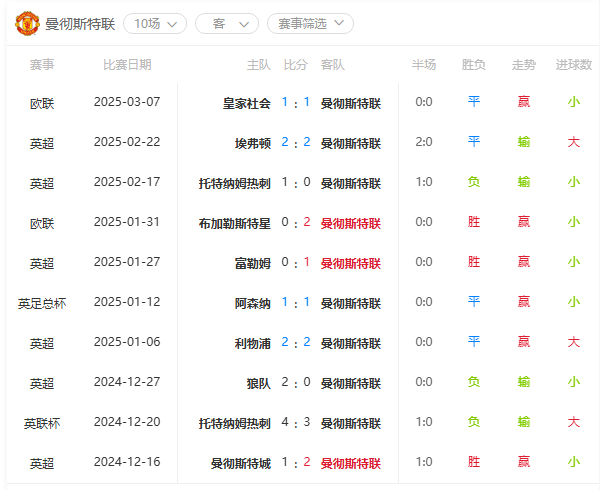The image size is (600, 490).
Task: Select home team 布加勒斯特星
Action: pos(235,223)
